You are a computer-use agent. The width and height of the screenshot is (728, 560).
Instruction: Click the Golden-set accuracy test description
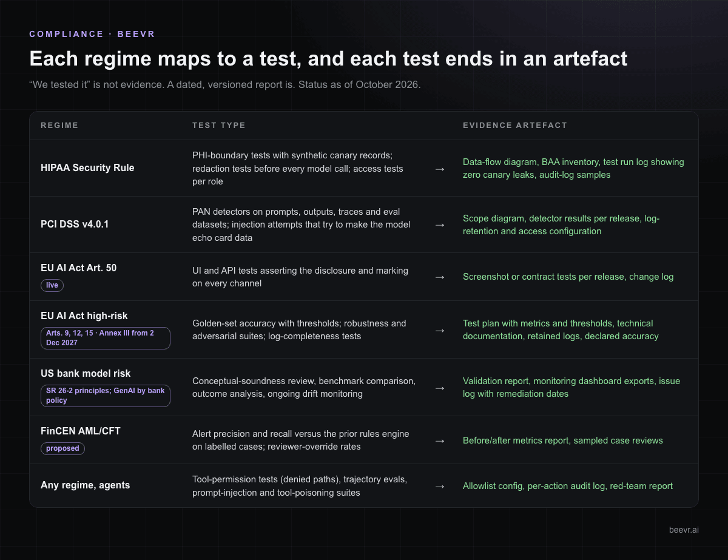[x=299, y=330]
